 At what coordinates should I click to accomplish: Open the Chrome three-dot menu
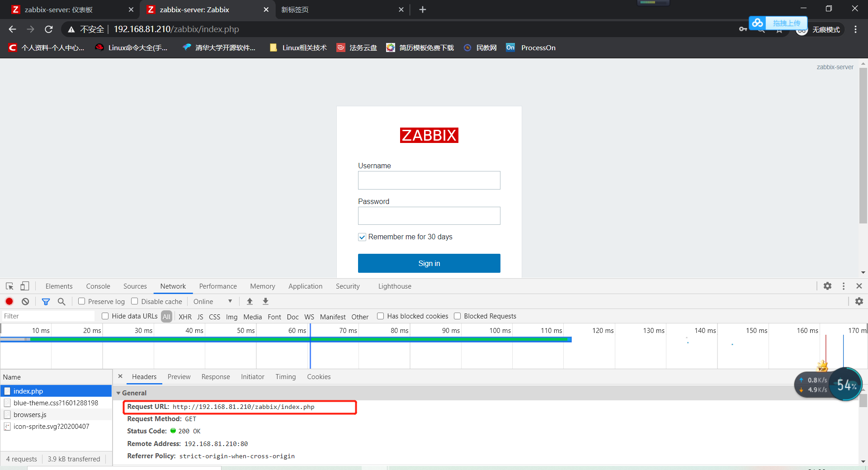[855, 29]
